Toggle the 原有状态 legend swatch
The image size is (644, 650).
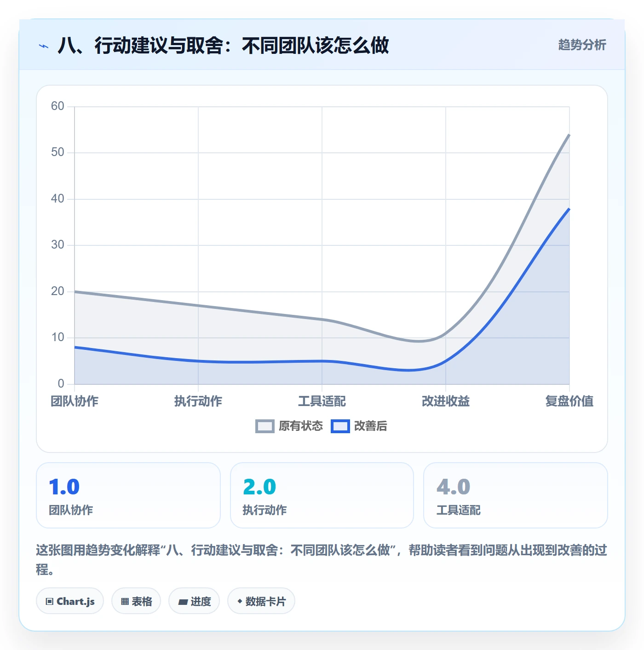point(264,426)
